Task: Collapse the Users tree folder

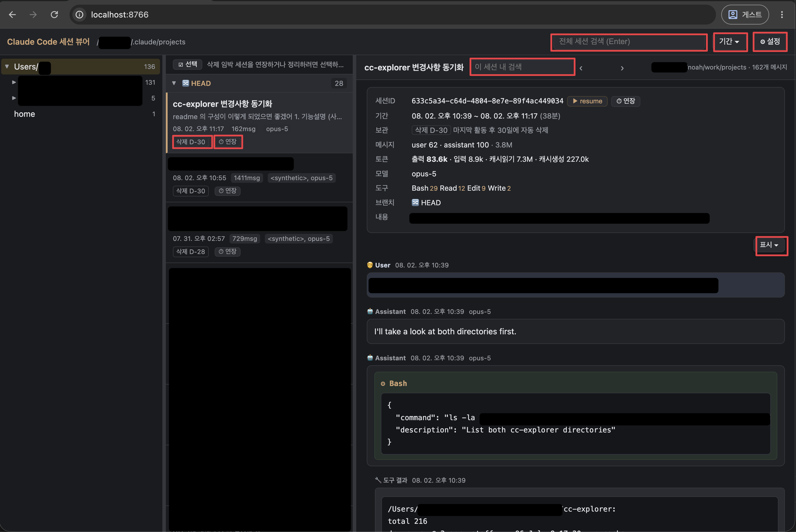Action: point(7,67)
